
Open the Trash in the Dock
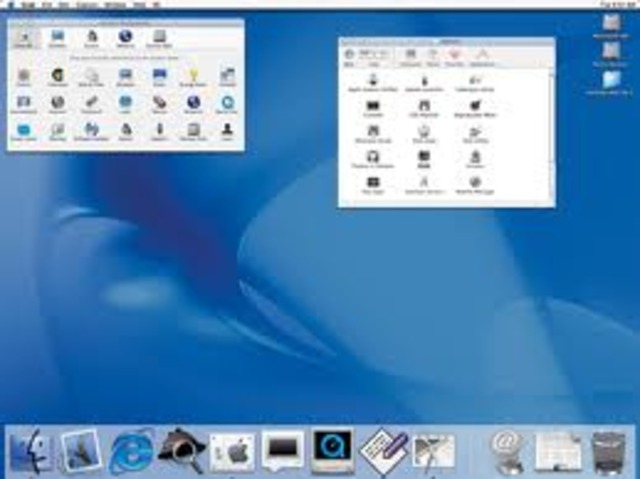[608, 452]
